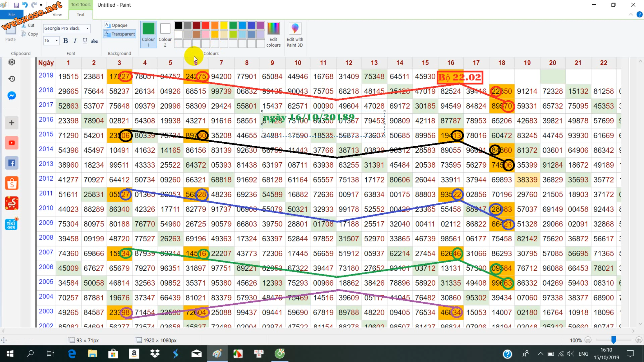The height and width of the screenshot is (362, 644).
Task: Open Messenger from the sidebar
Action: [12, 96]
